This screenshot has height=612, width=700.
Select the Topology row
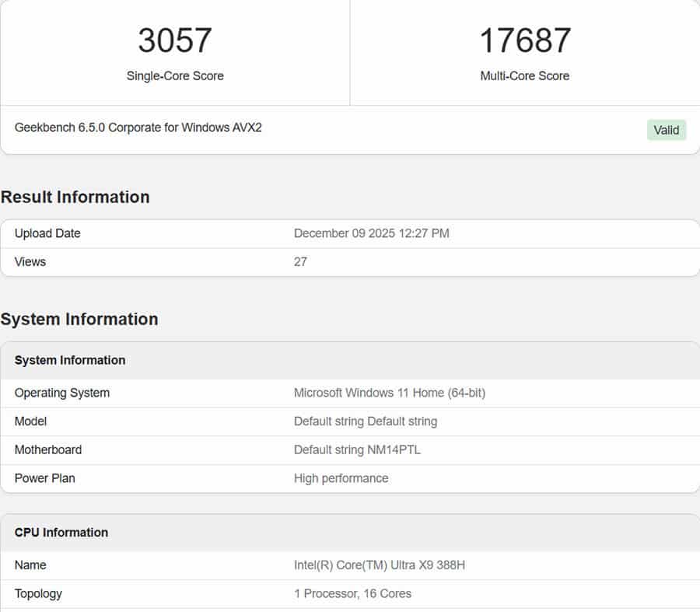[x=38, y=593]
